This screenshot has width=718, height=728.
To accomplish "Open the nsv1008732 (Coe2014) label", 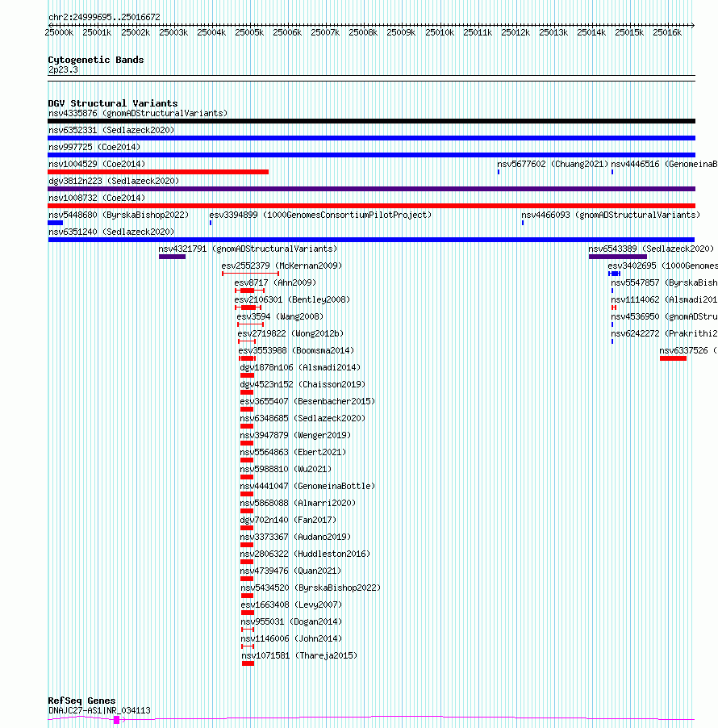I will 97,198.
